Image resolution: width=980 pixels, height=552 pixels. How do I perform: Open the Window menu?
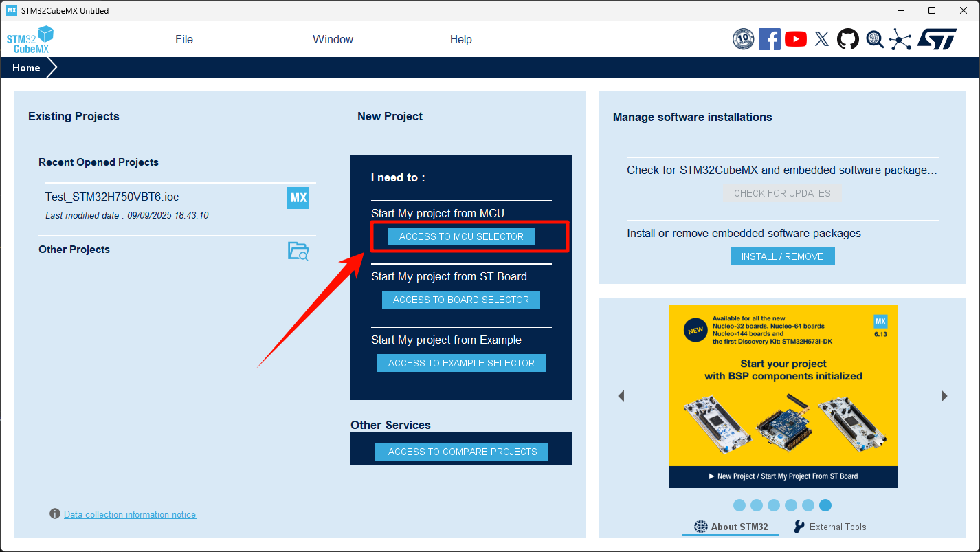coord(333,40)
